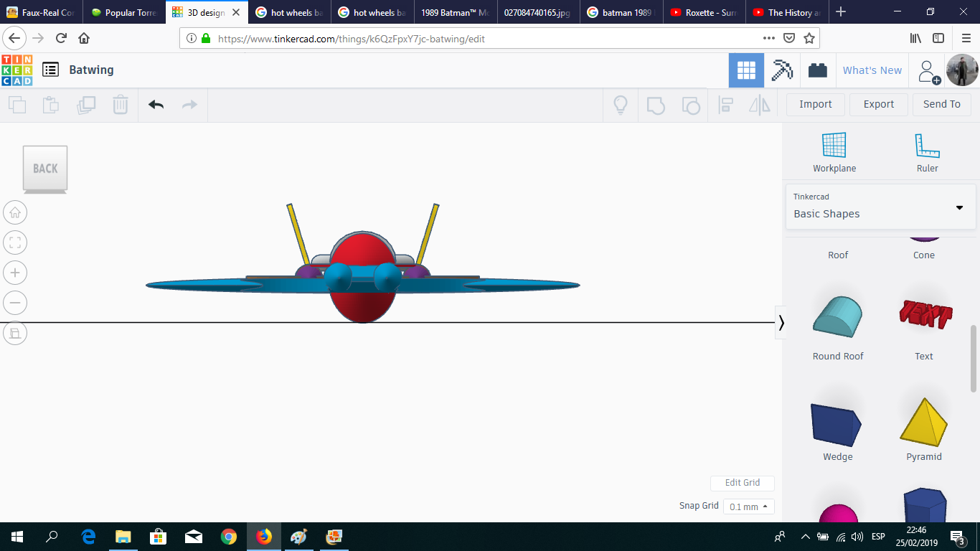
Task: Open the designs list icon beside Batwing
Action: click(x=50, y=70)
